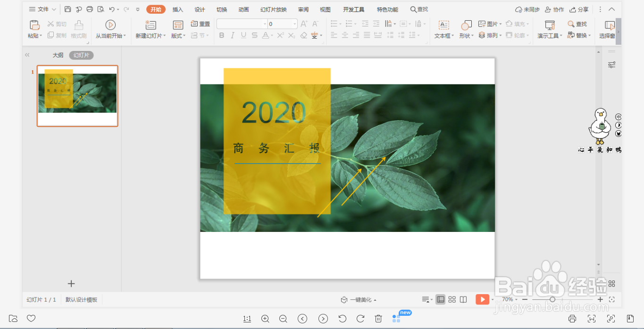The width and height of the screenshot is (644, 329).
Task: Open the font size dropdown
Action: (295, 24)
